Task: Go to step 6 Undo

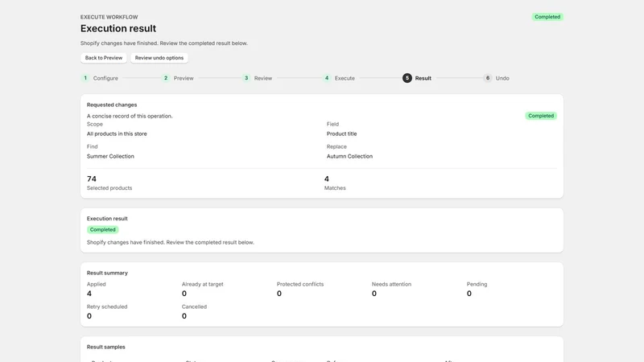Action: coord(497,78)
